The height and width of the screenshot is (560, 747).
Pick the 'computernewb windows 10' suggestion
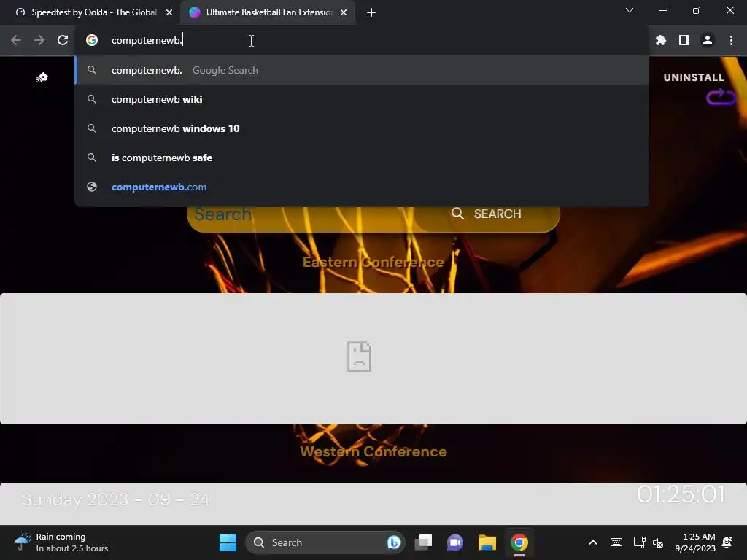(362, 128)
